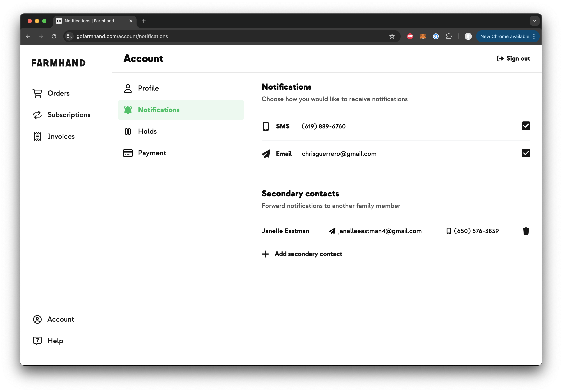This screenshot has width=562, height=392.
Task: Click the Payment credit card icon
Action: point(128,153)
